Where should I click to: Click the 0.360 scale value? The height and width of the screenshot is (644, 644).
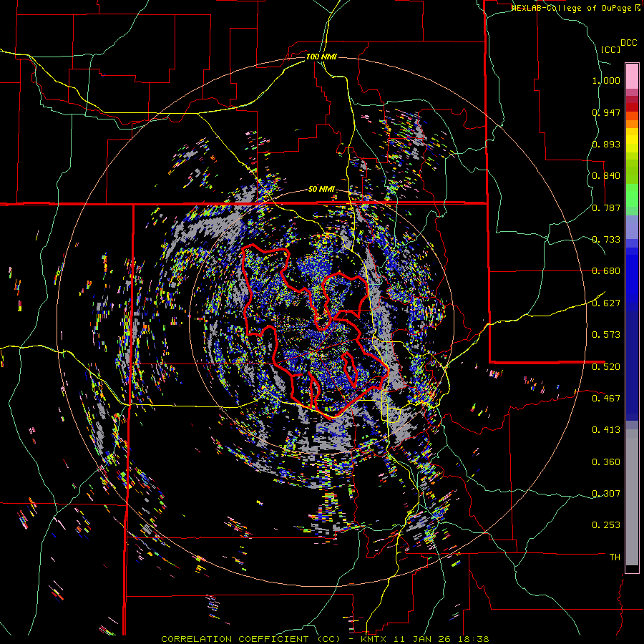pos(606,462)
